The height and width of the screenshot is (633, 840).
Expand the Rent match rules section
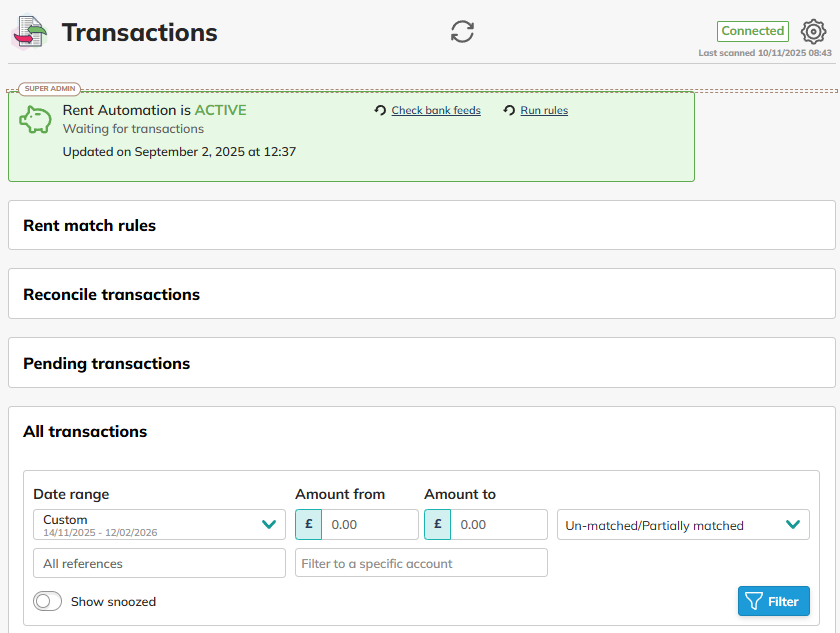pos(421,225)
